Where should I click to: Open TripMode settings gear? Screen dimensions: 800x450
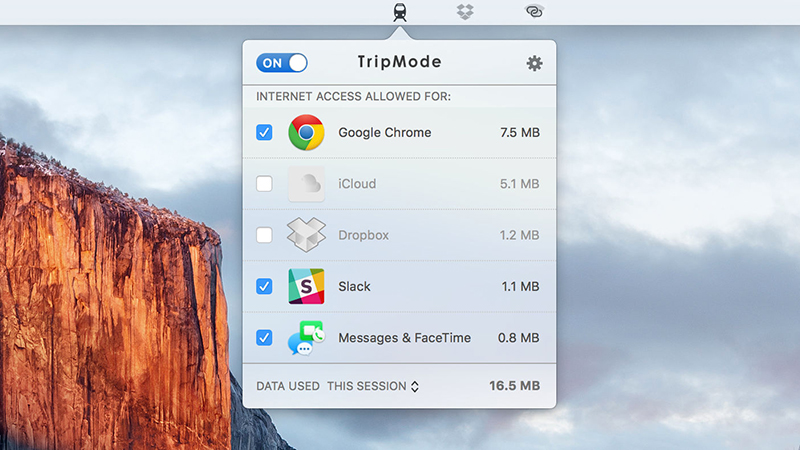534,63
